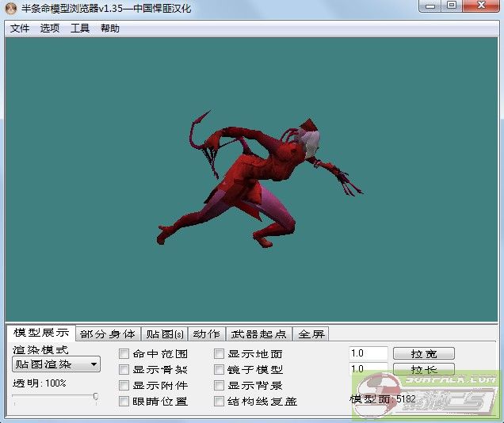Switch to the 武器起点 tab
Screen dimensions: 504x423
tap(258, 334)
